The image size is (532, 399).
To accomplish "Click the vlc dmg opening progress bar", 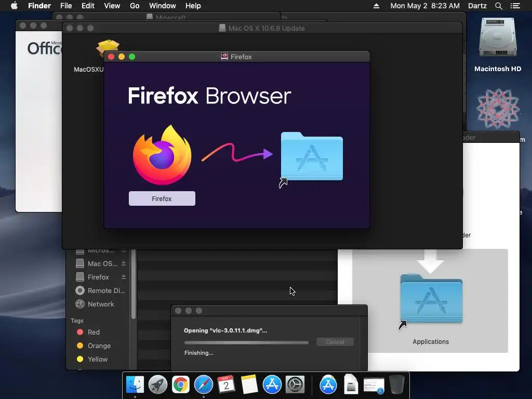I will click(246, 343).
